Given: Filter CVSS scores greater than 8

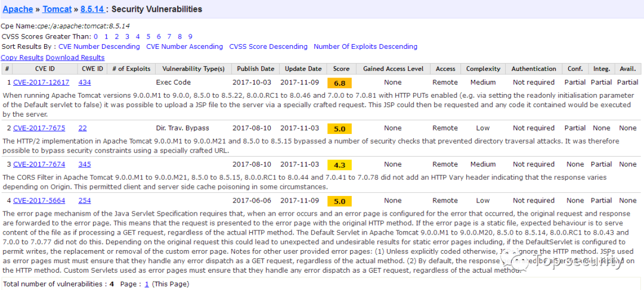Looking at the screenshot, I should click(180, 36).
